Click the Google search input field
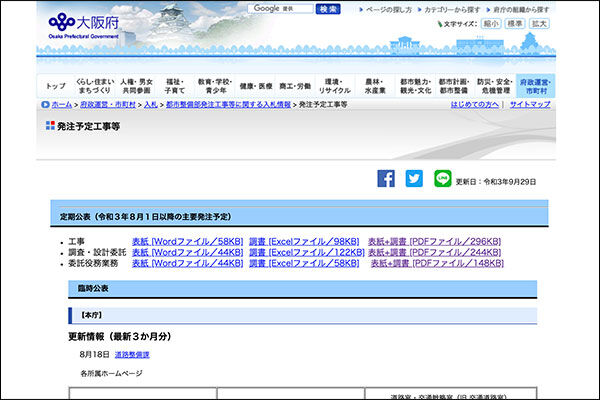Screen dimensions: 600x400 click(280, 8)
